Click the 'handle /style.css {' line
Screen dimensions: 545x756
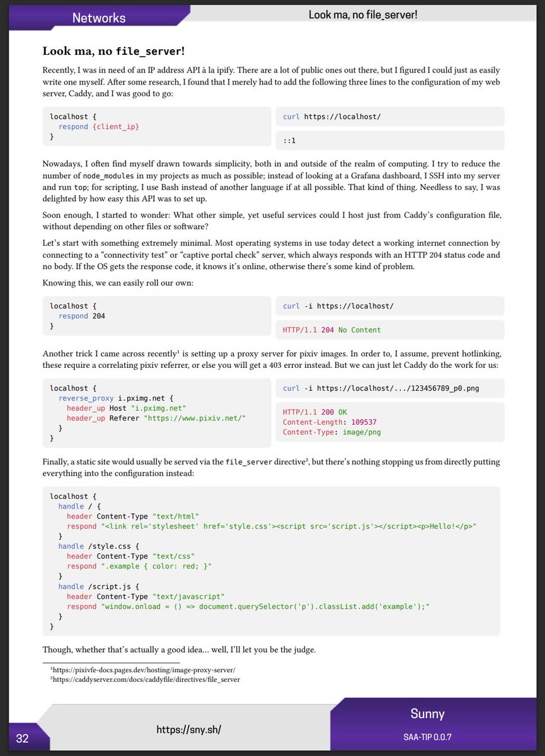[99, 546]
